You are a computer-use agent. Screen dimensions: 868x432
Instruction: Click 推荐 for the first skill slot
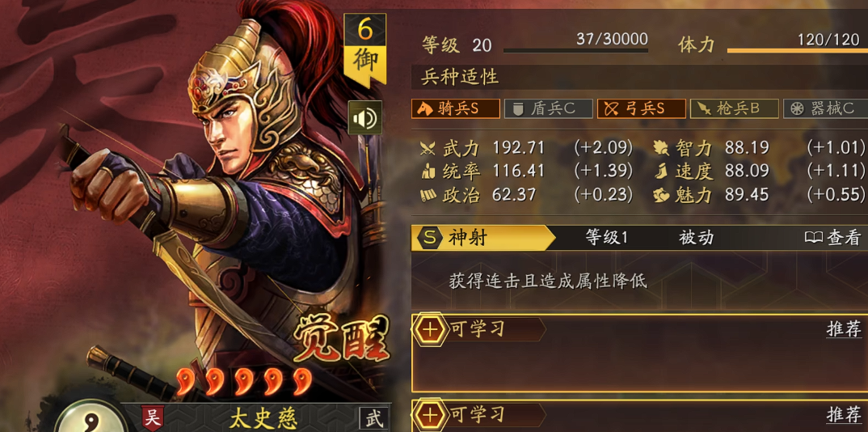(x=845, y=329)
